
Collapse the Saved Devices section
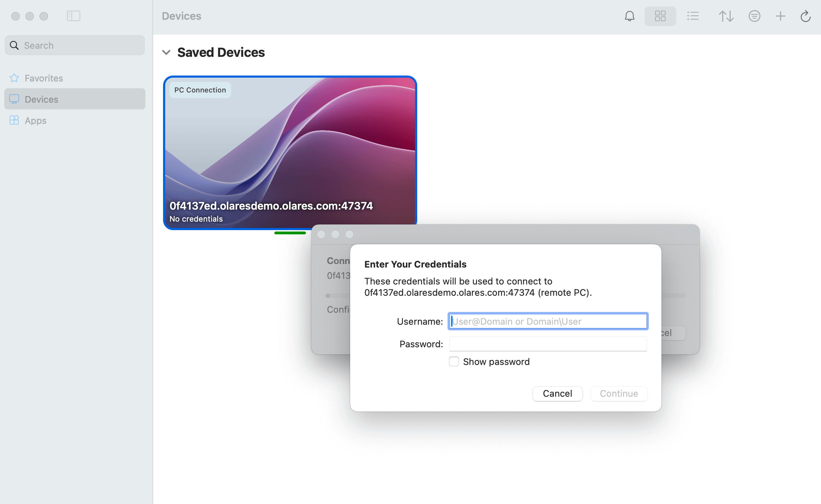pyautogui.click(x=166, y=53)
